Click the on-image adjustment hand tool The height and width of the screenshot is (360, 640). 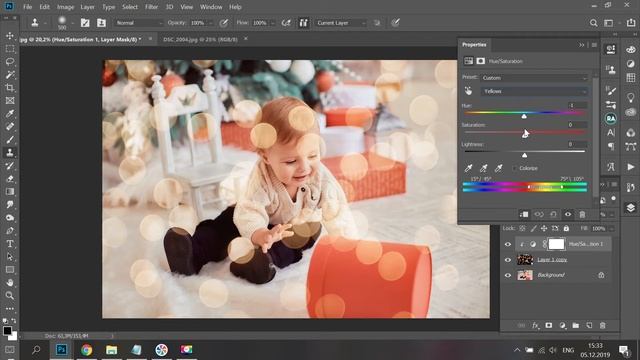click(469, 91)
